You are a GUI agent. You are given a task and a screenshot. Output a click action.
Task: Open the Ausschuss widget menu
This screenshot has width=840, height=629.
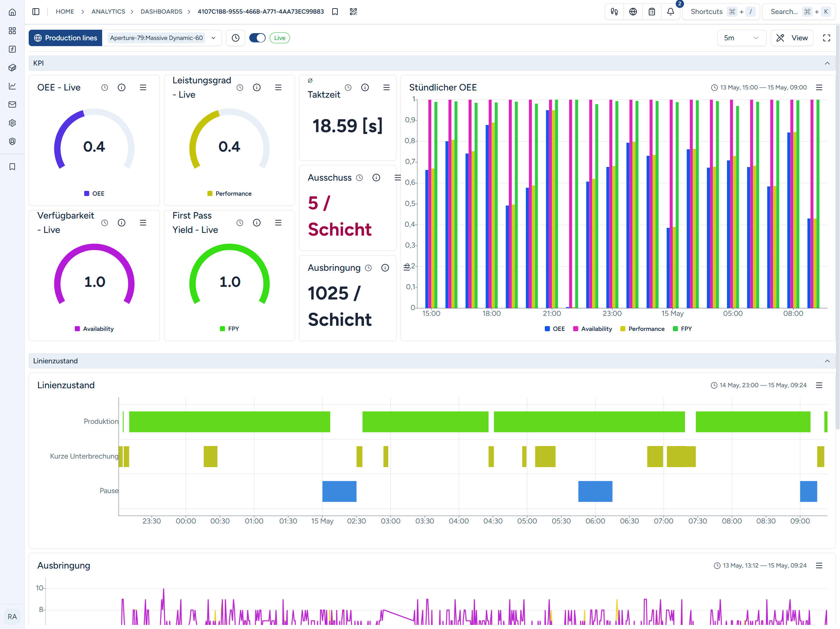397,178
